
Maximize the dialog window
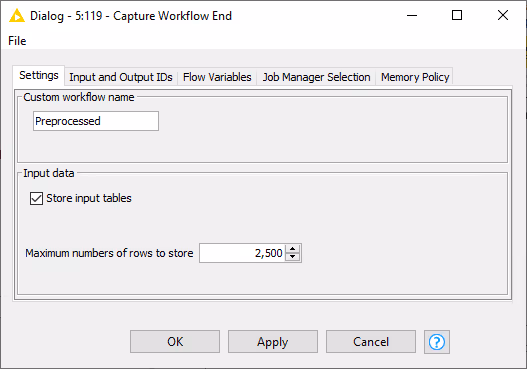pos(457,15)
